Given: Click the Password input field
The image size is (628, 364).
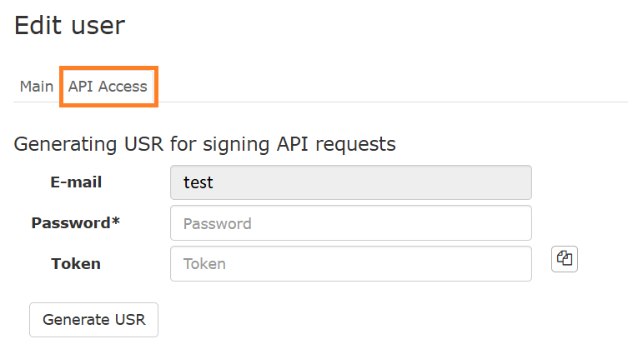Looking at the screenshot, I should (x=350, y=223).
